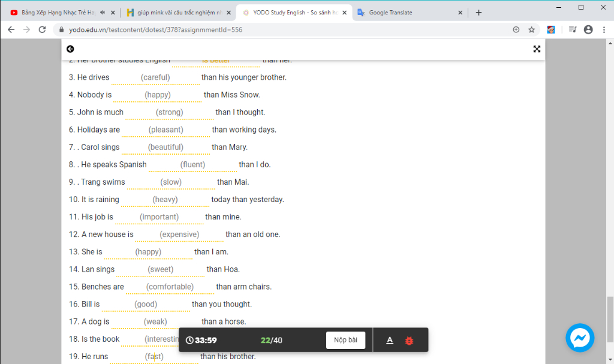Image resolution: width=614 pixels, height=364 pixels.
Task: Fill the (pleasant) blank in question 6
Action: point(165,130)
